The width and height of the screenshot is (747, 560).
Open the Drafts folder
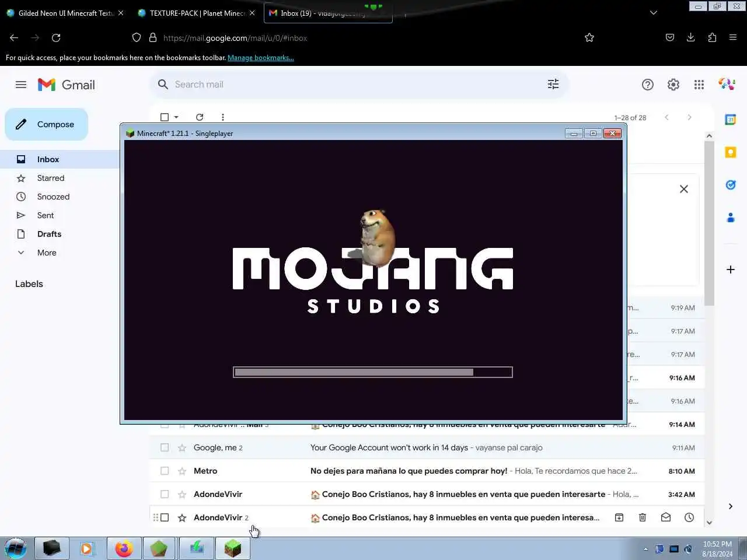(x=49, y=234)
